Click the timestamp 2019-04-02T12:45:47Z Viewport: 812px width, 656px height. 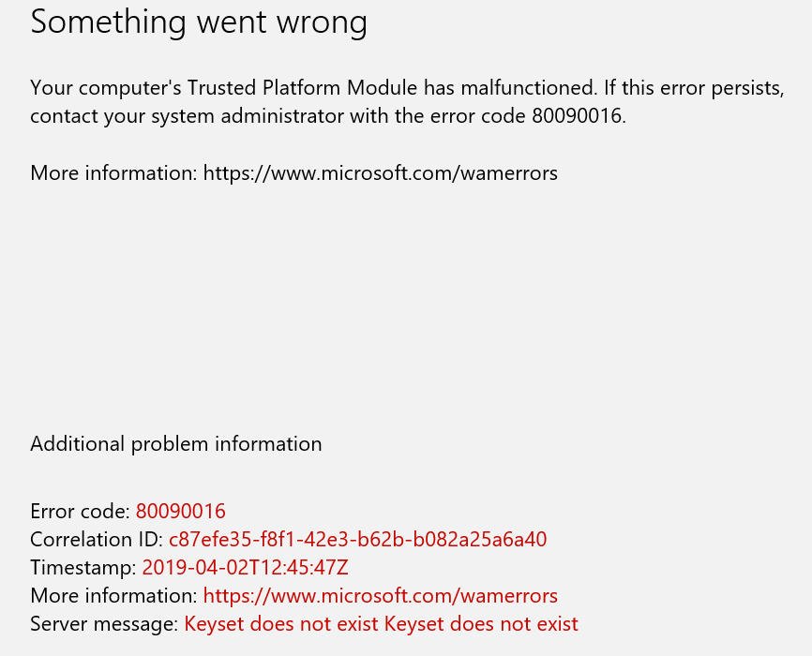245,568
